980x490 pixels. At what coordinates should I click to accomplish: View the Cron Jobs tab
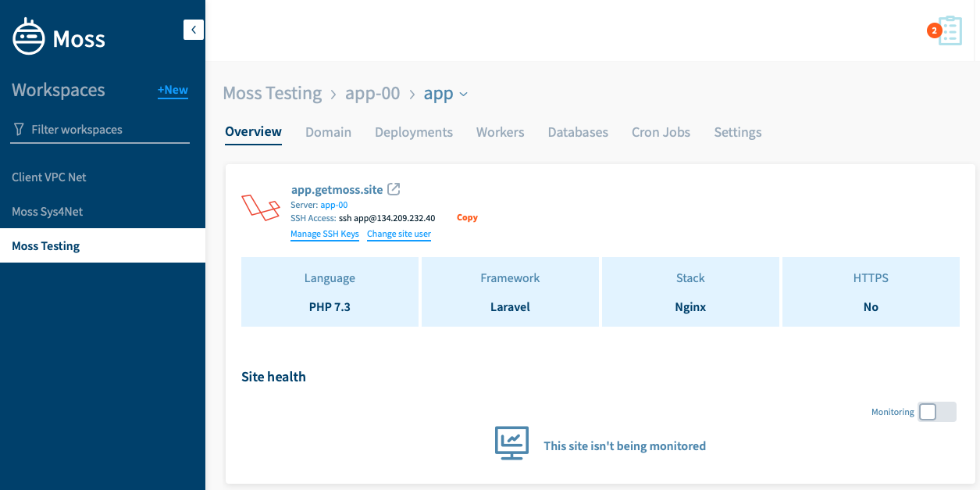tap(661, 132)
